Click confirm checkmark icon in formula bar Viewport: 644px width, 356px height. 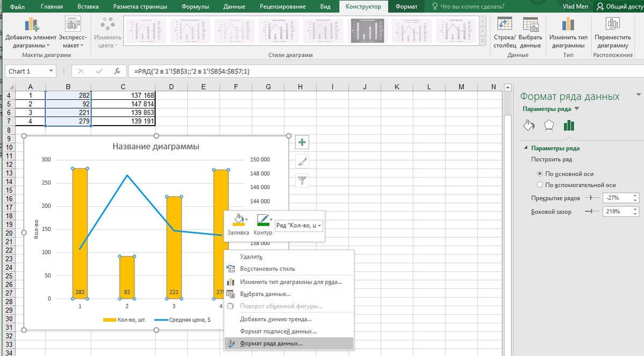(x=99, y=71)
